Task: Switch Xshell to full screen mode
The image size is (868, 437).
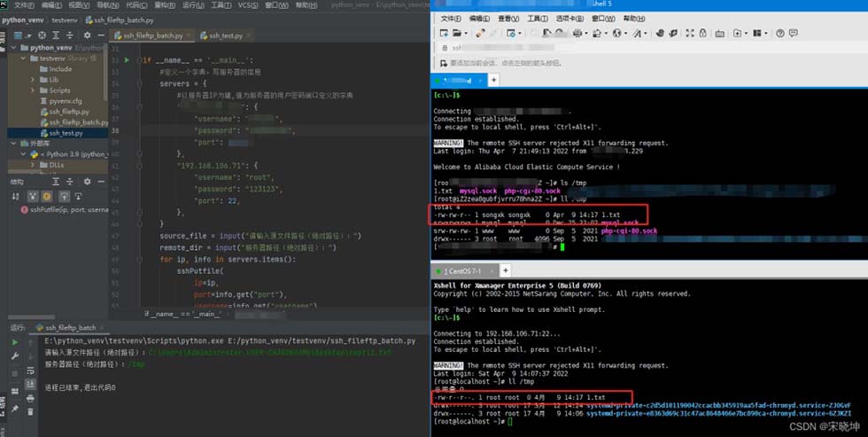Action: (x=690, y=33)
